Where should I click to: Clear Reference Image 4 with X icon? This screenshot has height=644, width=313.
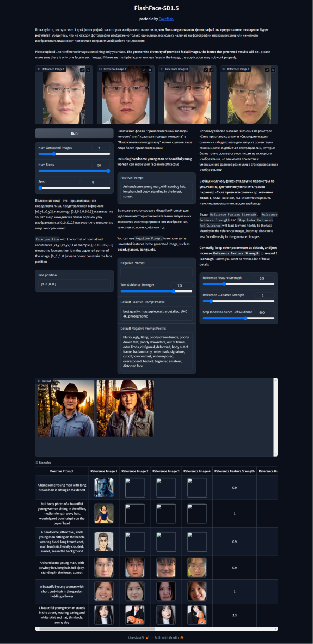(x=274, y=70)
